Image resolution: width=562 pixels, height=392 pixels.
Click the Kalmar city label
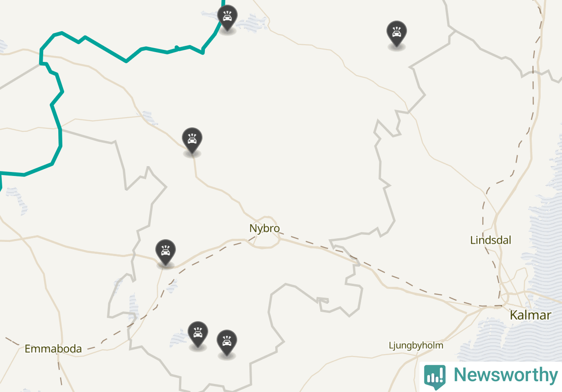[x=530, y=315]
